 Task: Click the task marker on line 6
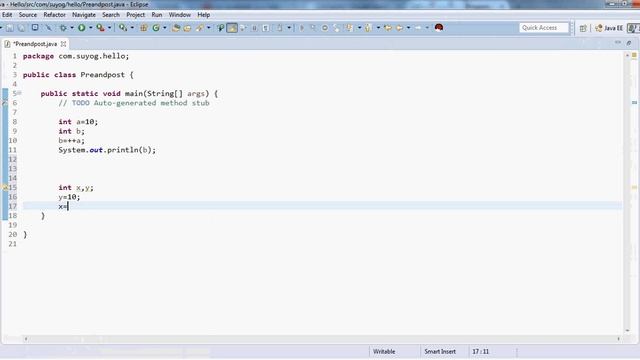click(x=5, y=103)
